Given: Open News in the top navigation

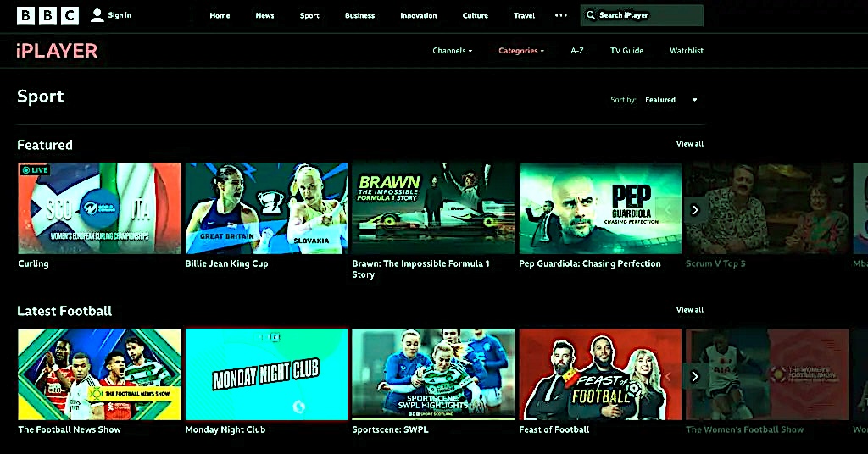Looking at the screenshot, I should coord(264,15).
